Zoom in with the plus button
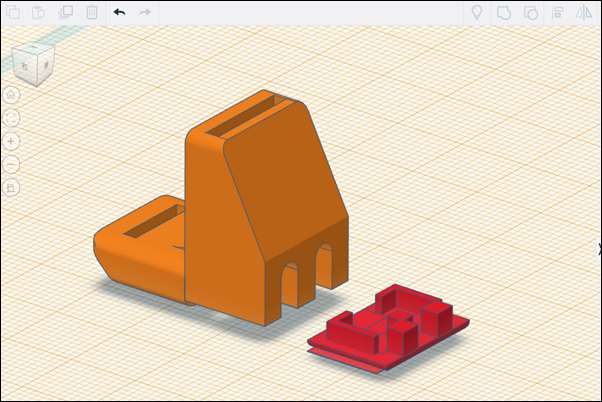The width and height of the screenshot is (602, 402). [11, 141]
